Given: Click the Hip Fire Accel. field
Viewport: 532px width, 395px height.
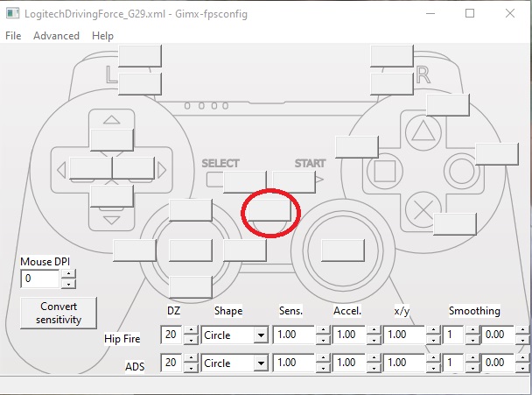Looking at the screenshot, I should tap(349, 335).
